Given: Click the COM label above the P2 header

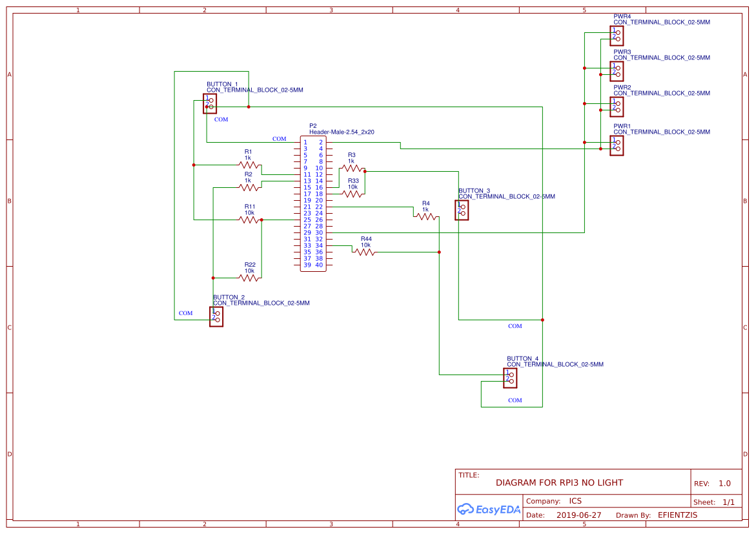Looking at the screenshot, I should 279,138.
